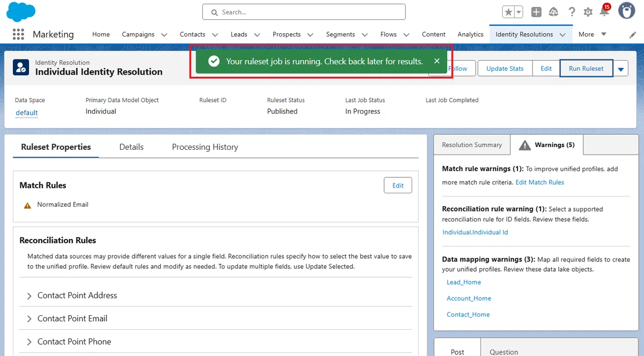
Task: Open the Favorites star icon
Action: point(509,12)
